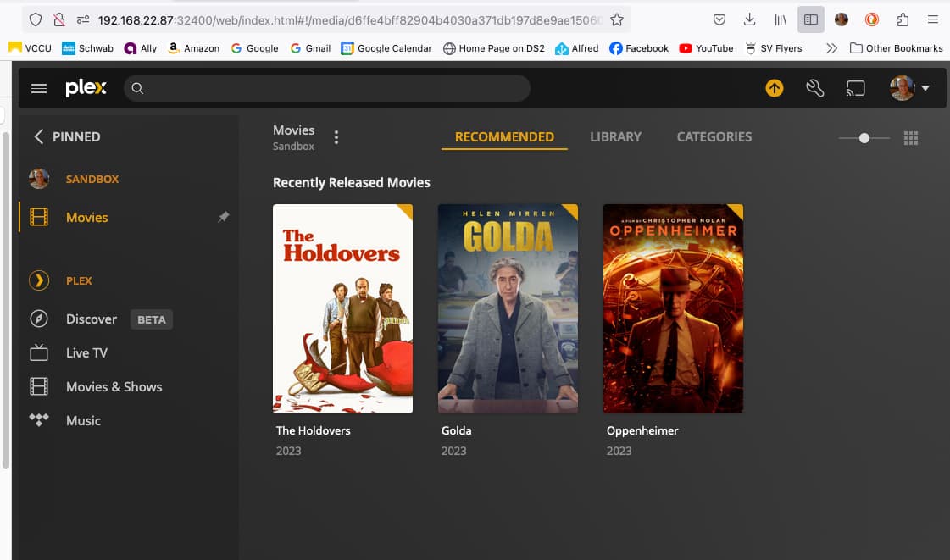The width and height of the screenshot is (950, 560).
Task: Click the browser address bar URL
Action: [x=350, y=20]
